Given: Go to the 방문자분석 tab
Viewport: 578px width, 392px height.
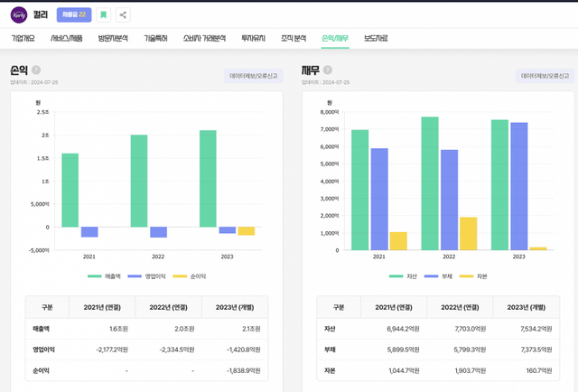Looking at the screenshot, I should point(113,39).
